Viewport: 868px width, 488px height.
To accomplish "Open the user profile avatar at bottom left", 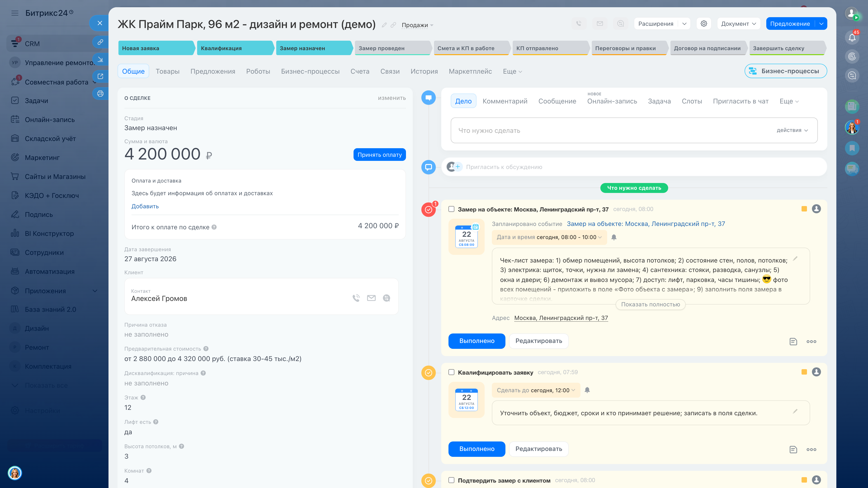I will [15, 473].
